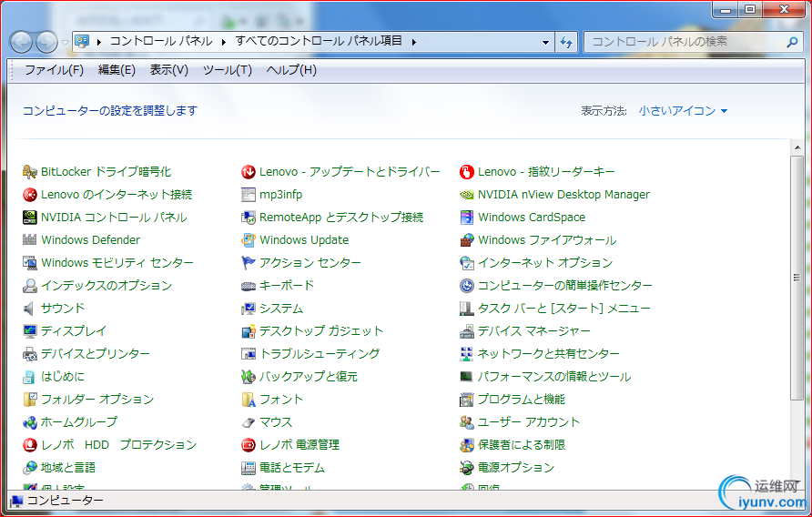Open the ユーザー アカウント link

pos(528,422)
